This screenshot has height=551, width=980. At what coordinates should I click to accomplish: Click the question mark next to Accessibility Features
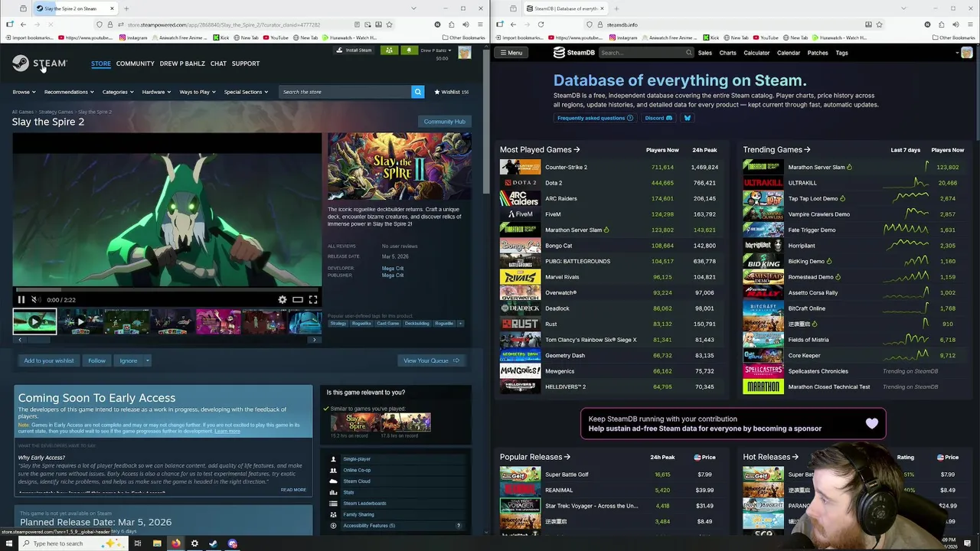coord(459,526)
